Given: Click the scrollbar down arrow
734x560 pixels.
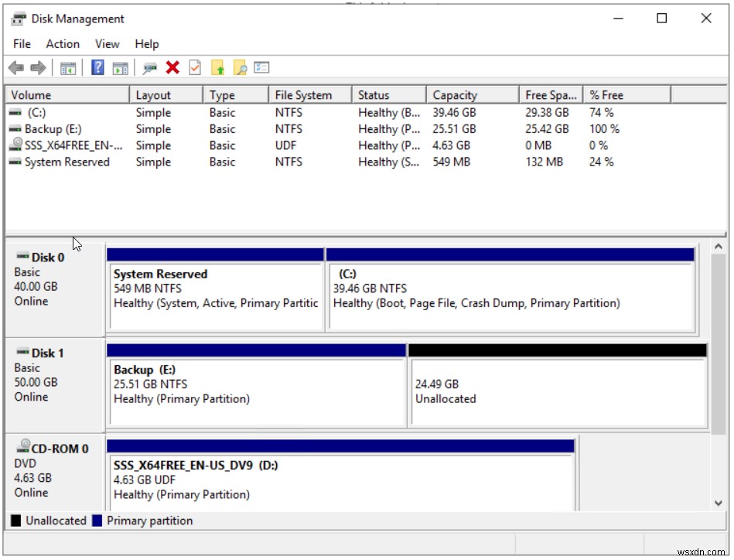Looking at the screenshot, I should [720, 503].
